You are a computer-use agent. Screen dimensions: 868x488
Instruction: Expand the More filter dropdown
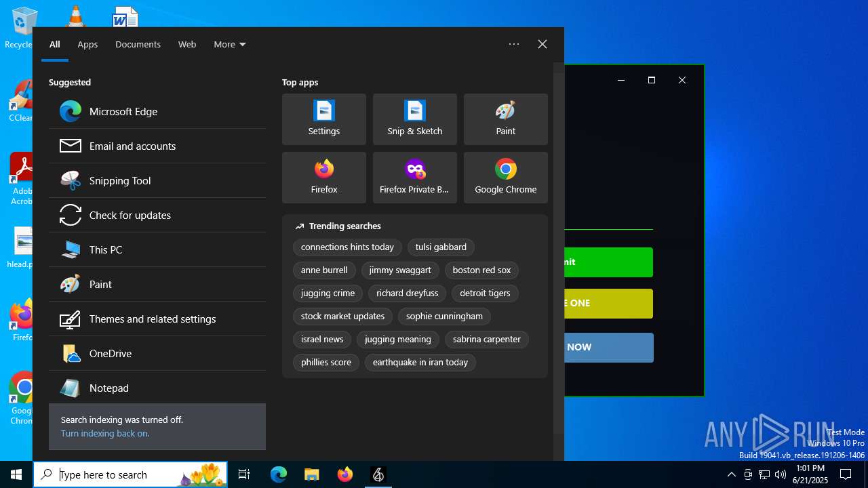pos(230,44)
